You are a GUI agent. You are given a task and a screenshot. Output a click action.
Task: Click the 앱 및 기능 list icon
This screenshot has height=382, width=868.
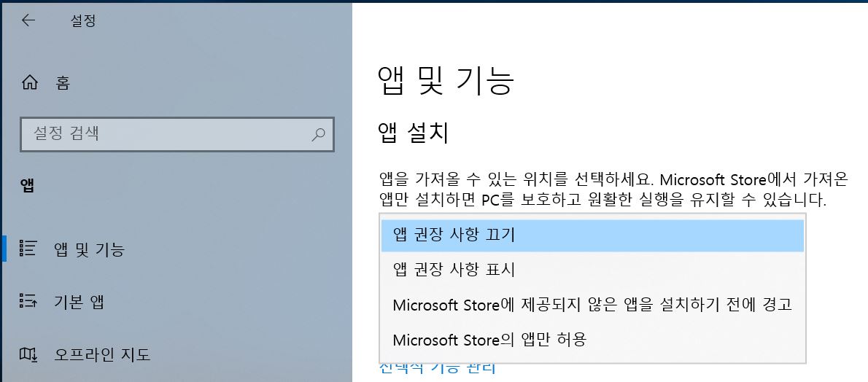click(28, 249)
